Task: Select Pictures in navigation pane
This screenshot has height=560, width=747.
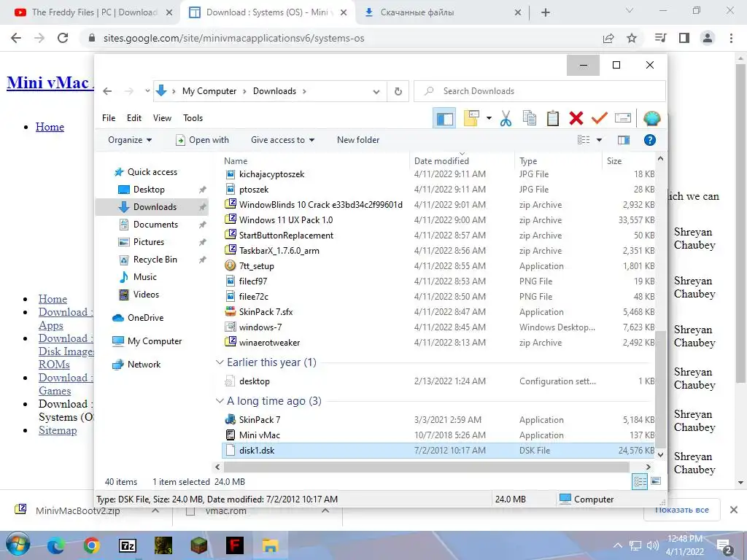Action: [148, 242]
